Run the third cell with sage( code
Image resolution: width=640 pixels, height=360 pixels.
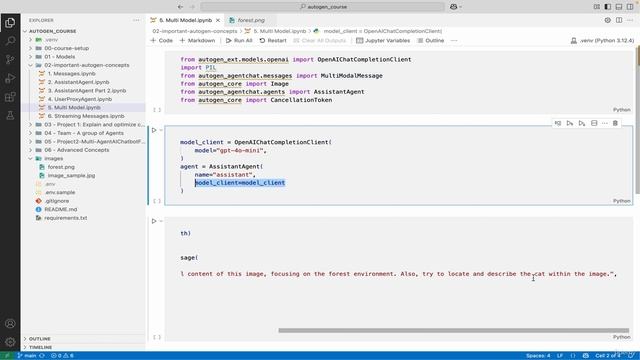154,221
